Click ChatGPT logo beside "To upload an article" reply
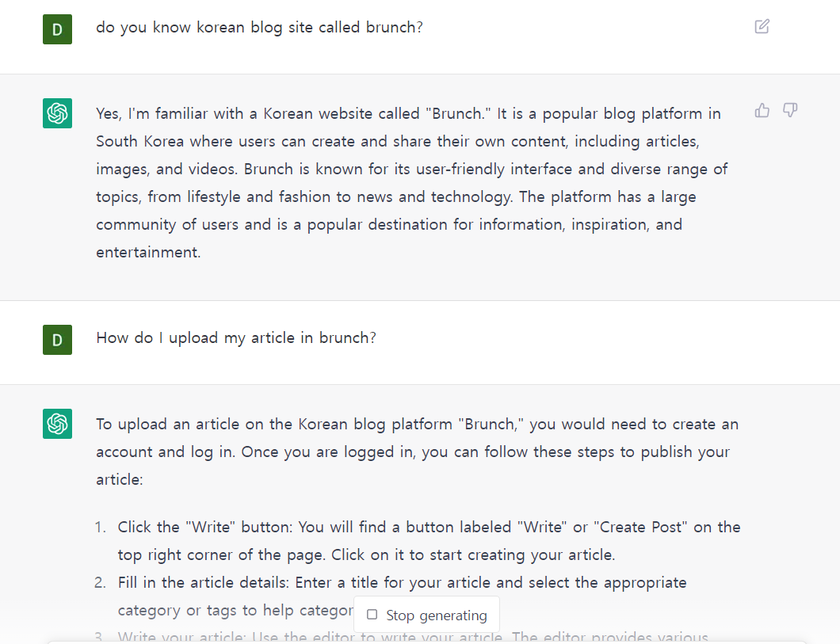 57,424
